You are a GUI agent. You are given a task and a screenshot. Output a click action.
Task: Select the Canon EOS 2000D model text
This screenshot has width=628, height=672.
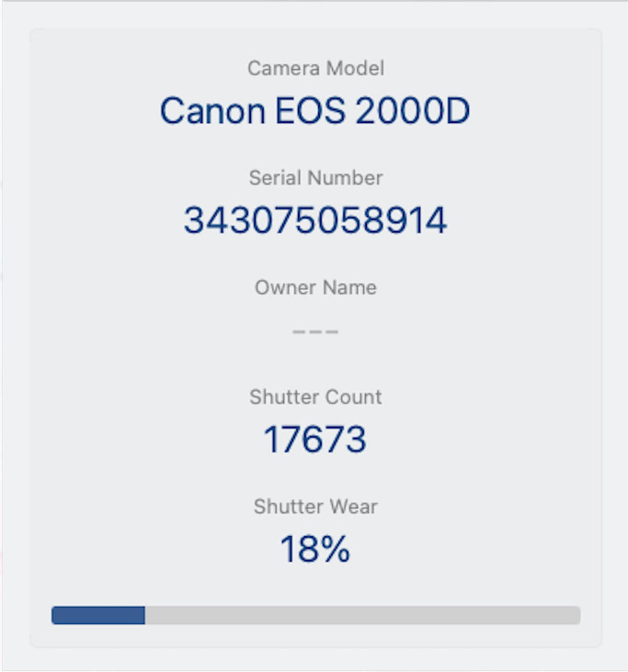click(x=315, y=111)
